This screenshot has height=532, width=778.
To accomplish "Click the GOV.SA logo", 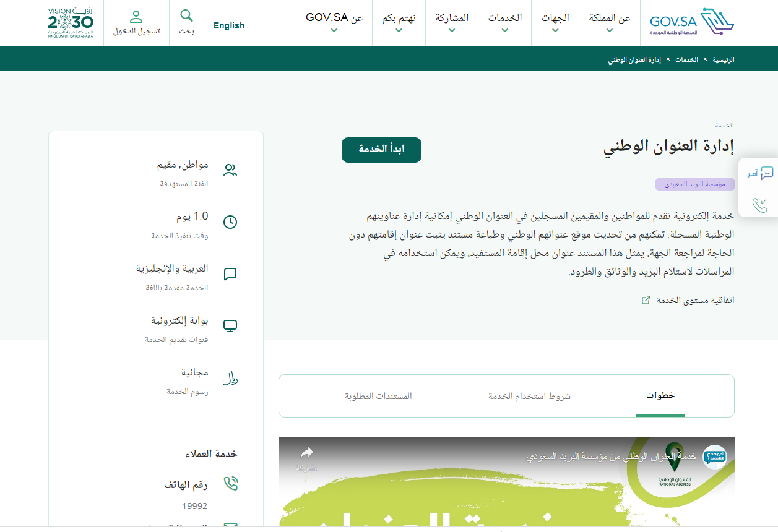I will coord(692,22).
